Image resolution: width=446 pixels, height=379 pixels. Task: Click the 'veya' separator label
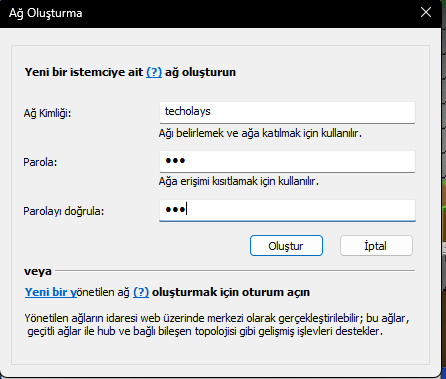point(38,271)
